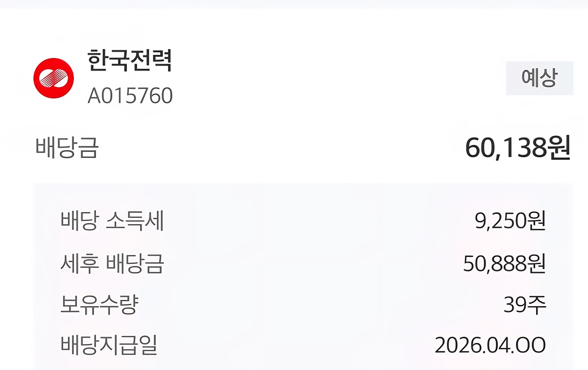
Task: Tap the 예상 badge button
Action: pyautogui.click(x=539, y=78)
